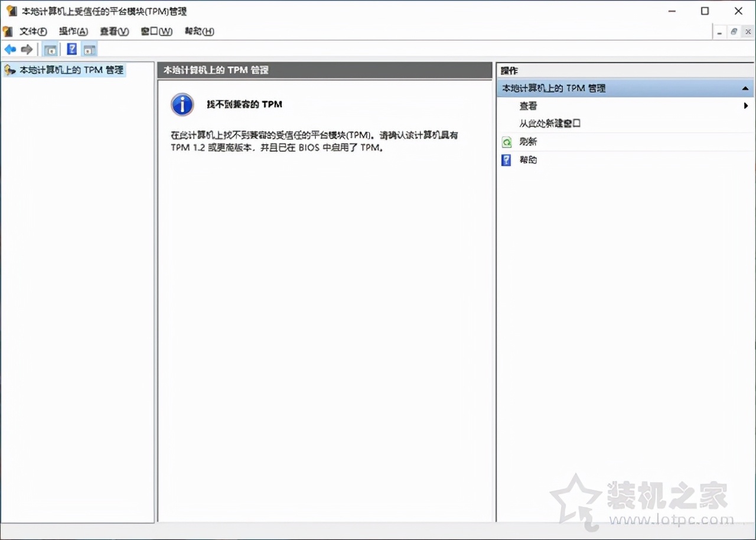756x540 pixels.
Task: Click 帮助 in the actions pane
Action: 528,160
